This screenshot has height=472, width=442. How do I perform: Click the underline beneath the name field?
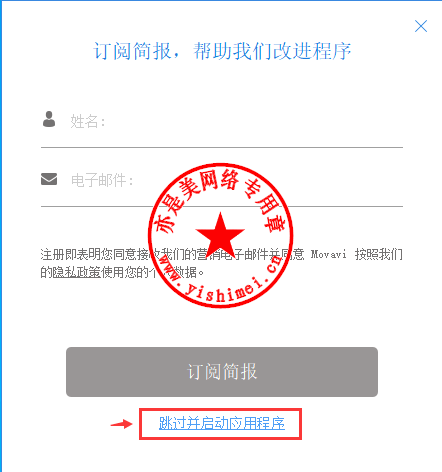[x=222, y=147]
